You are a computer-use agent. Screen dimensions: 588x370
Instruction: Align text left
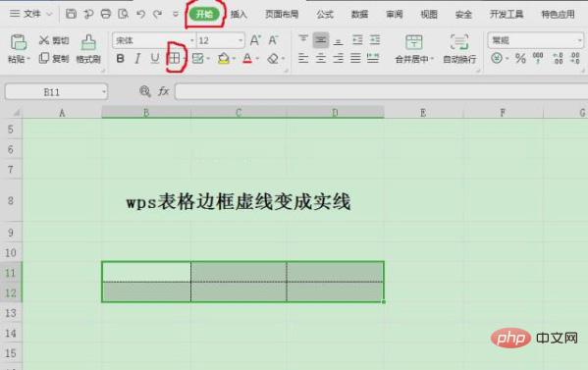303,58
